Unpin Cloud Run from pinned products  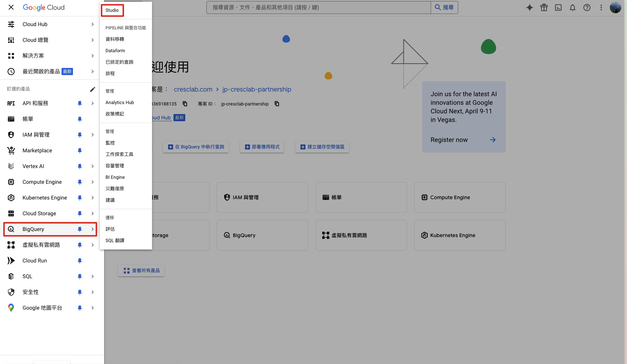click(80, 261)
